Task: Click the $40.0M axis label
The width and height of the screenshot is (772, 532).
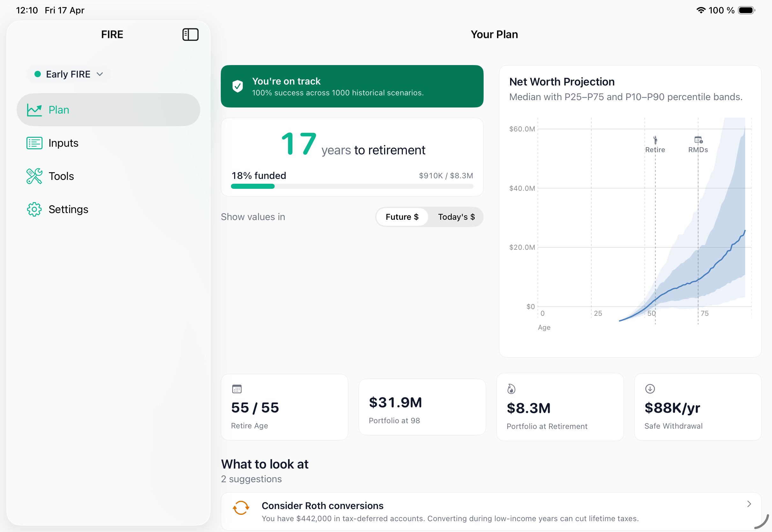Action: 522,188
